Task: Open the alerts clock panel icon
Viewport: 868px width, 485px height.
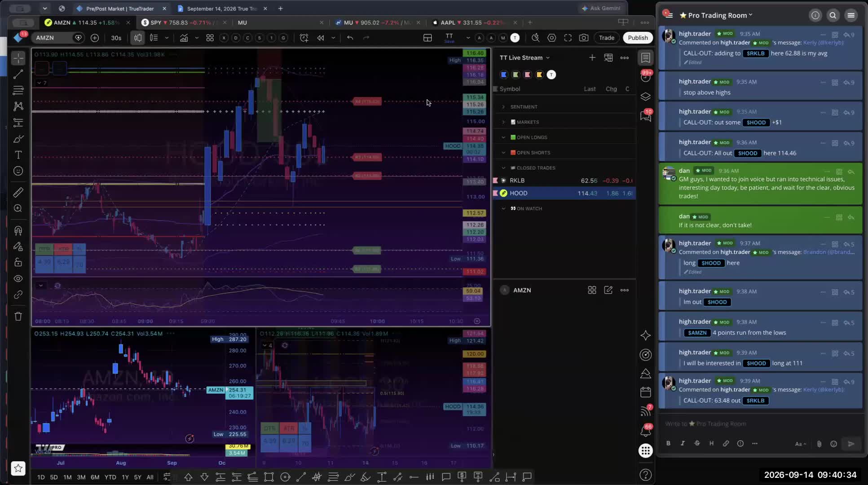Action: tap(646, 77)
